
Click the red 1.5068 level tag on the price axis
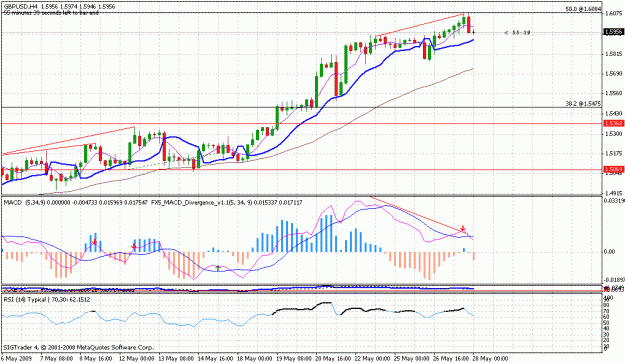(x=613, y=169)
